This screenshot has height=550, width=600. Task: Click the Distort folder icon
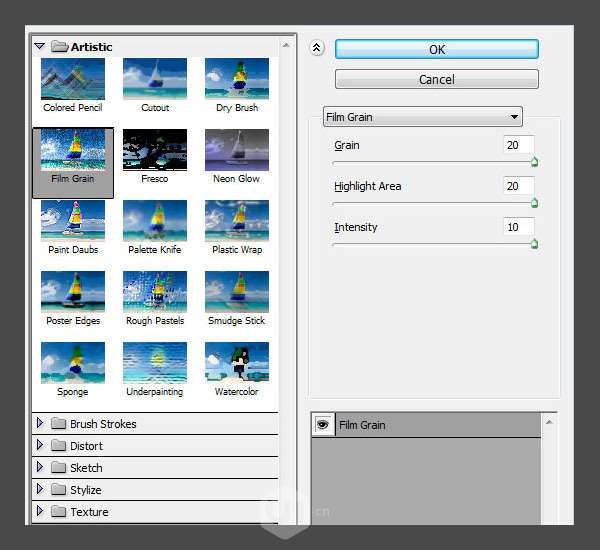coord(59,445)
